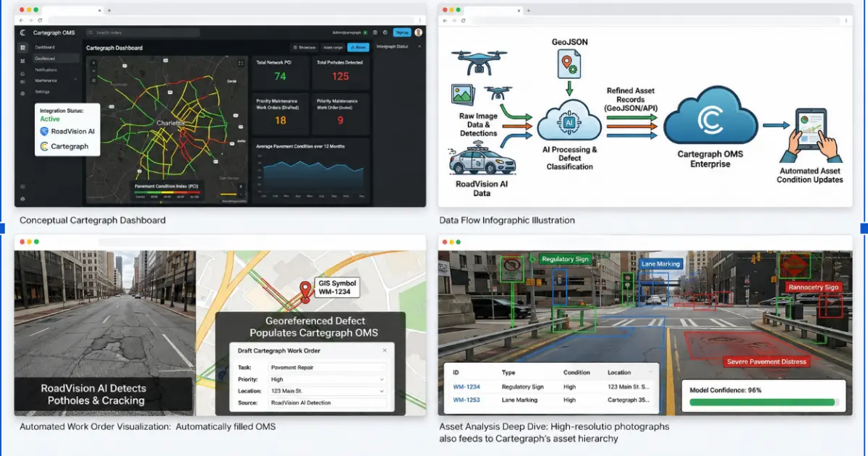868x456 pixels.
Task: Close the Integraph Status panel
Action: click(420, 46)
